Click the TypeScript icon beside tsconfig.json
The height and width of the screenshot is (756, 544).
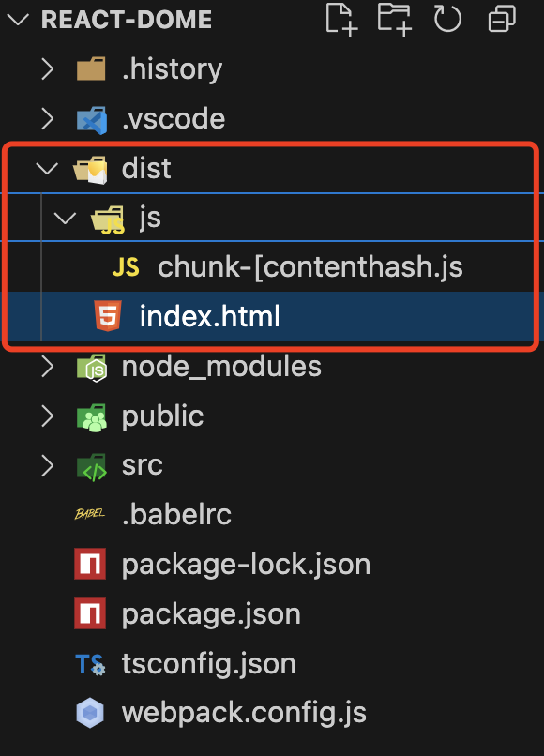point(88,662)
